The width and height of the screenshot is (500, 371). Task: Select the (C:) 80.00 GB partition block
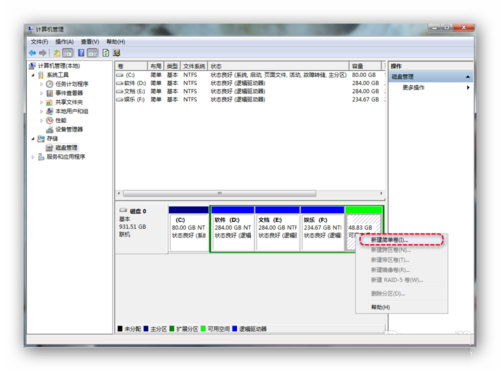189,229
